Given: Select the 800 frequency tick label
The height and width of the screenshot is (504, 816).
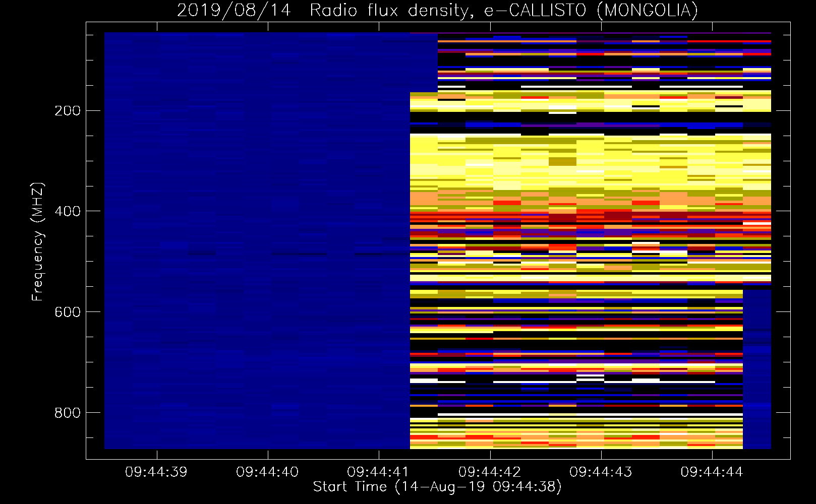Looking at the screenshot, I should [68, 413].
